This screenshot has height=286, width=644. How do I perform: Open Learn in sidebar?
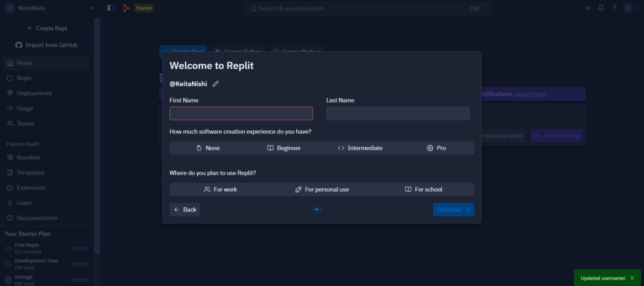click(x=47, y=203)
